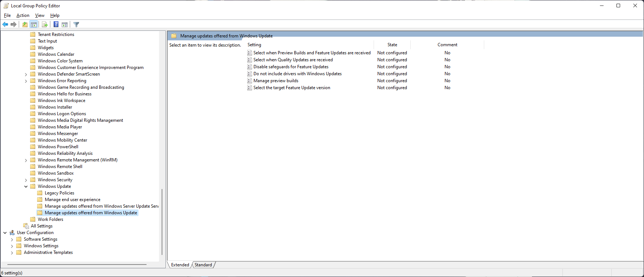Open the File menu

coord(7,15)
